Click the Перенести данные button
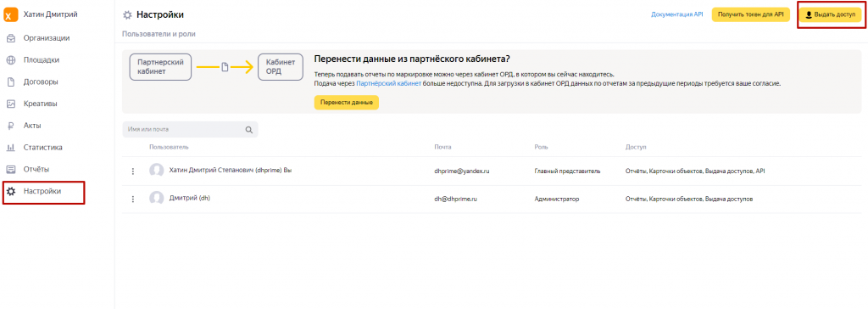Viewport: 868px width, 309px height. [x=347, y=103]
